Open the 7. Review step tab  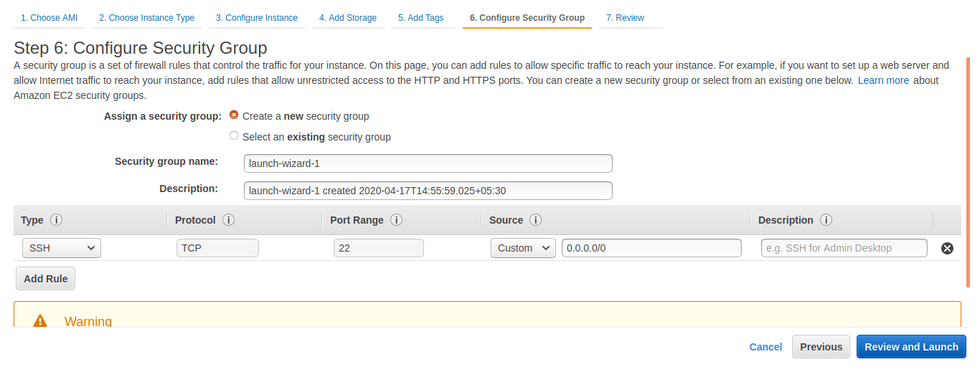point(626,18)
